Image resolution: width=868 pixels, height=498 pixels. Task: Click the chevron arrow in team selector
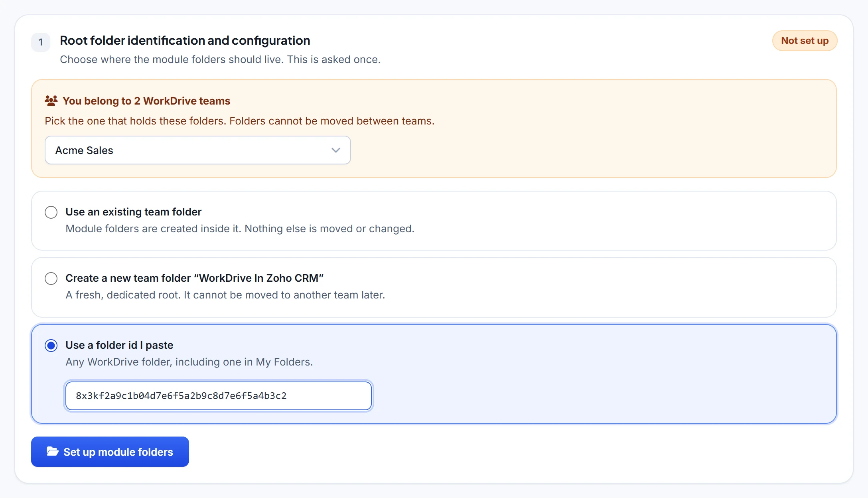tap(336, 150)
